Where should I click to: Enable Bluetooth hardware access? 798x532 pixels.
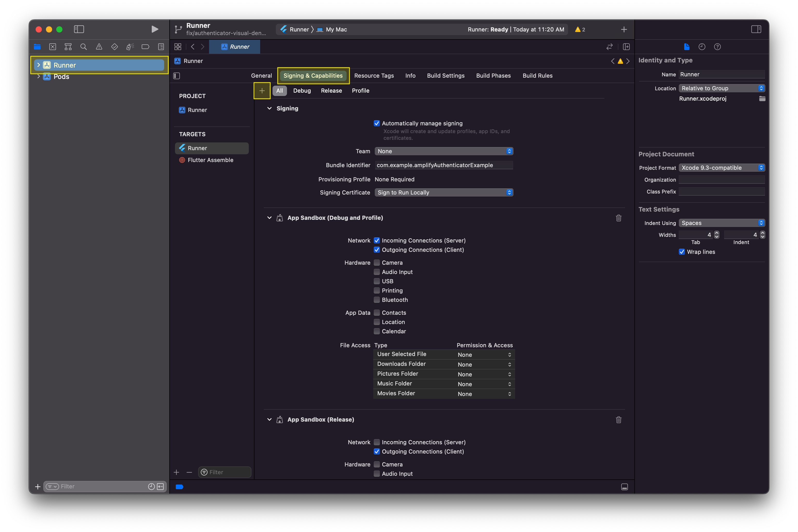coord(377,300)
